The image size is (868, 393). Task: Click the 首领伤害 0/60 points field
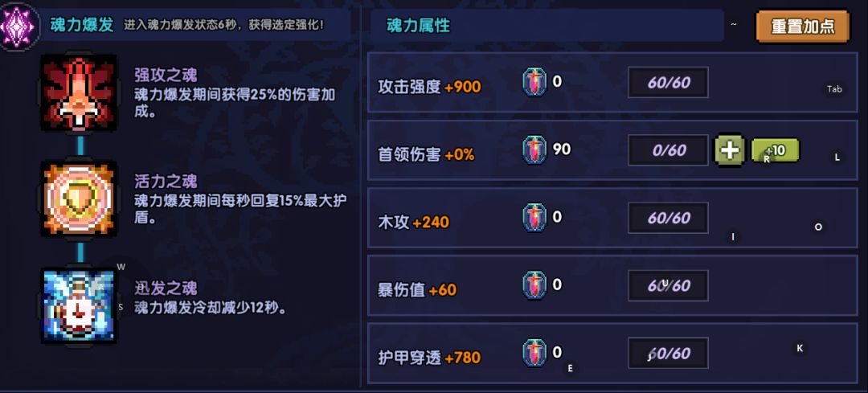point(669,150)
